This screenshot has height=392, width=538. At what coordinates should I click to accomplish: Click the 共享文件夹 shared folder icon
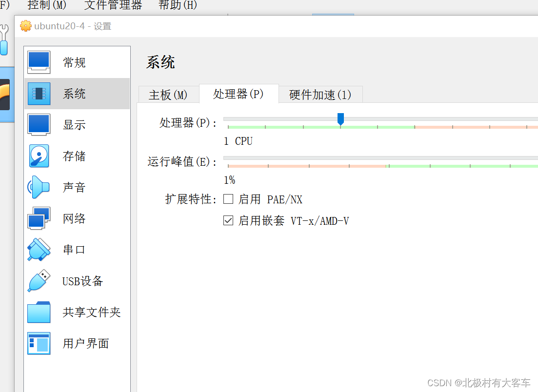coord(39,312)
